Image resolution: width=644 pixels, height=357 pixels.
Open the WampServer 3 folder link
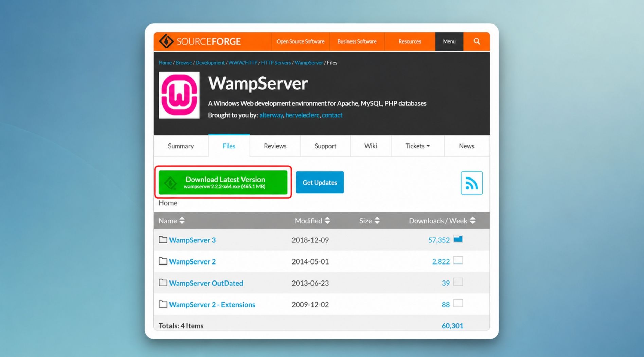[x=192, y=240]
